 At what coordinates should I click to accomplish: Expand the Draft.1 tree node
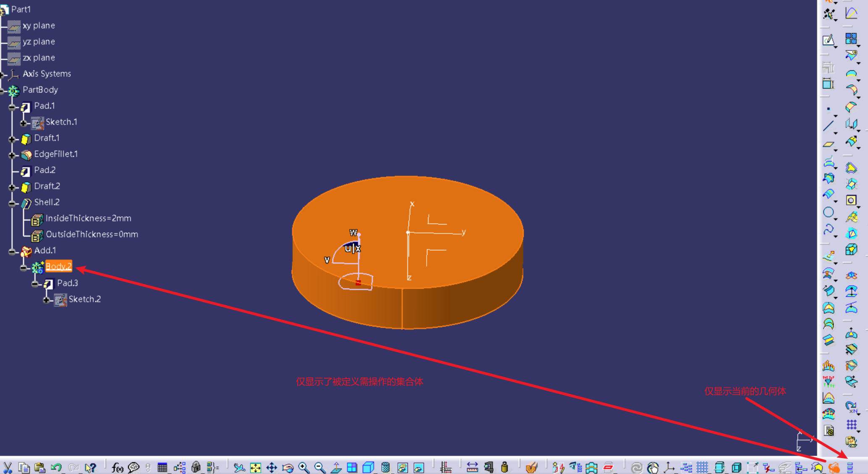(12, 139)
